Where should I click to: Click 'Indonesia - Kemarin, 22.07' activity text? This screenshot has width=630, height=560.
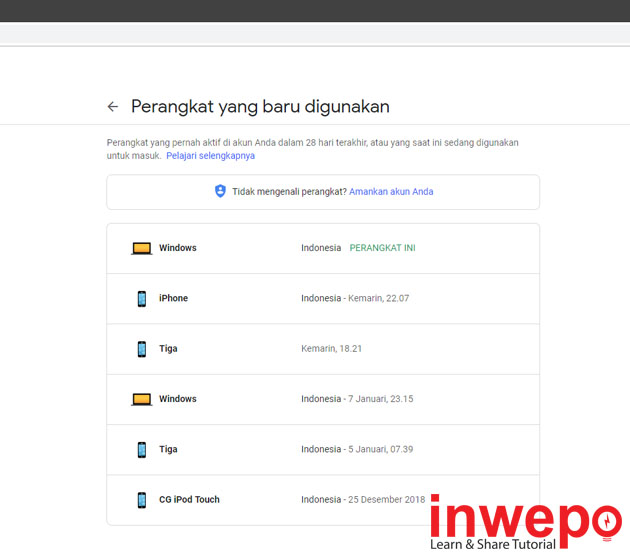pyautogui.click(x=355, y=298)
